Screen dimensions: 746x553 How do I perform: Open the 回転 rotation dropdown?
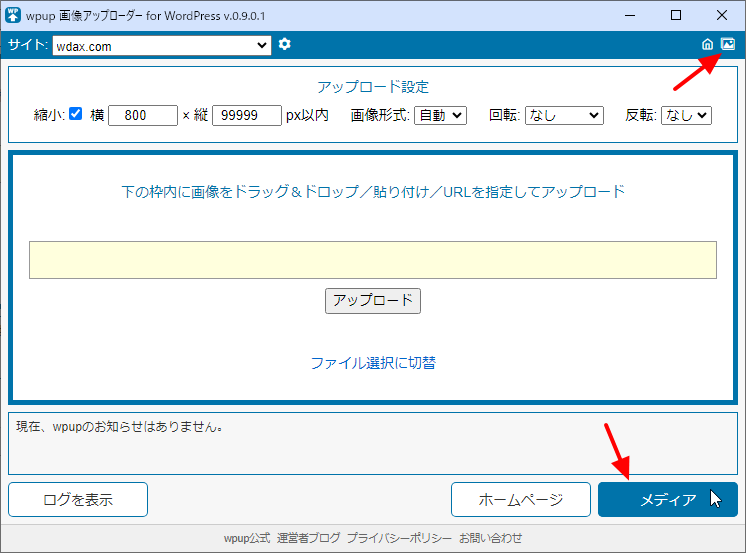[x=564, y=115]
